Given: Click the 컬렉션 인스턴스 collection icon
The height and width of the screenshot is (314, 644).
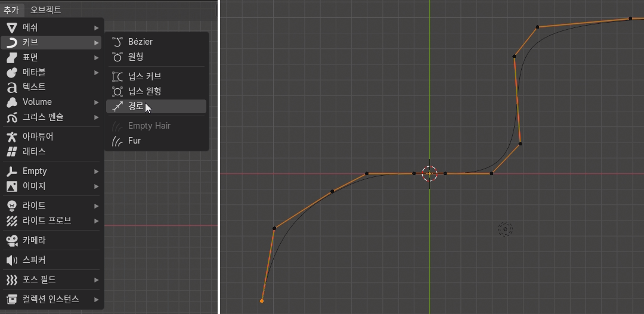Looking at the screenshot, I should [x=12, y=299].
